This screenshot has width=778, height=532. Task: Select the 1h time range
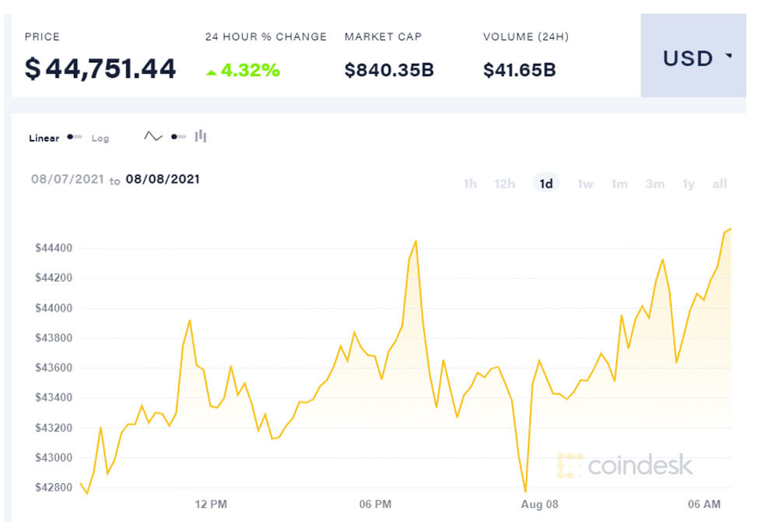[470, 184]
